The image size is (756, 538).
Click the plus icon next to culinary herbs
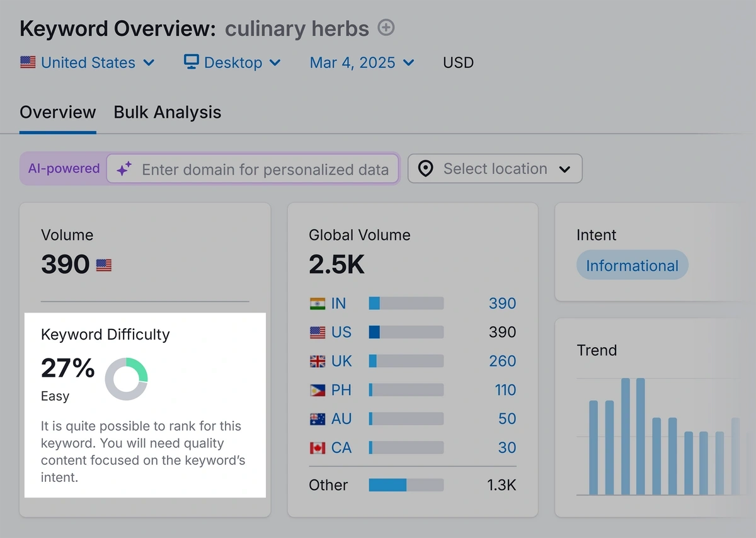coord(386,28)
